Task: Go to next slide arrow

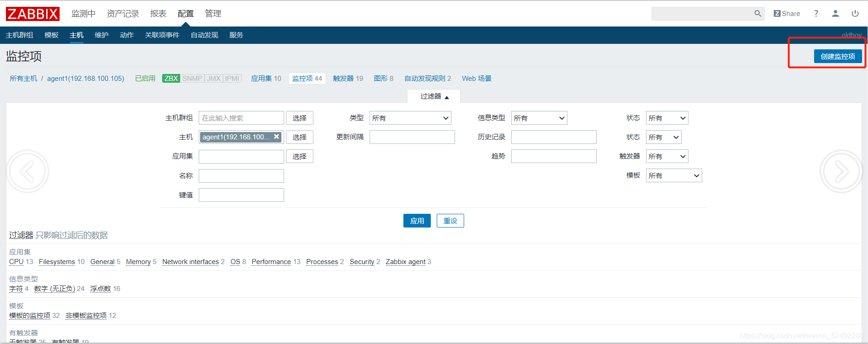Action: (841, 172)
